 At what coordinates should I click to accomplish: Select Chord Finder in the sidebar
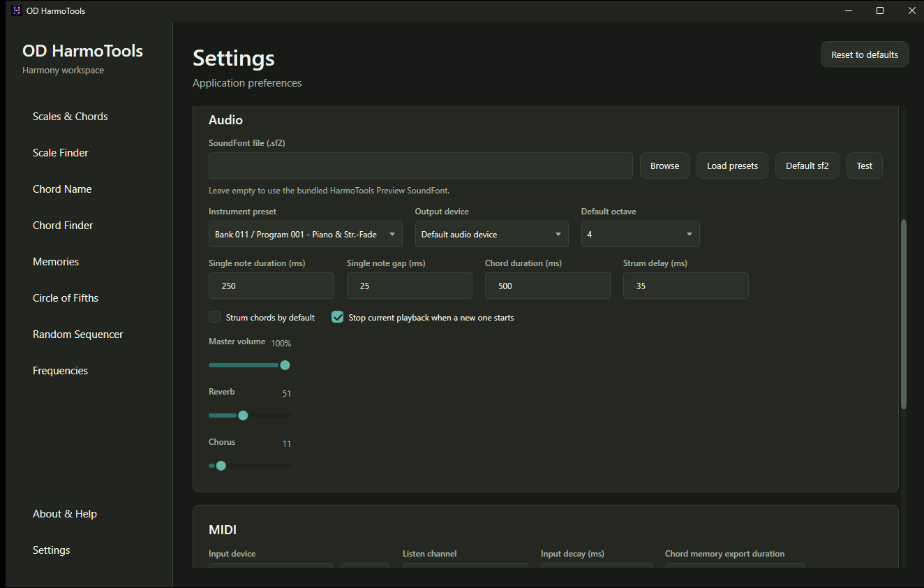tap(63, 226)
